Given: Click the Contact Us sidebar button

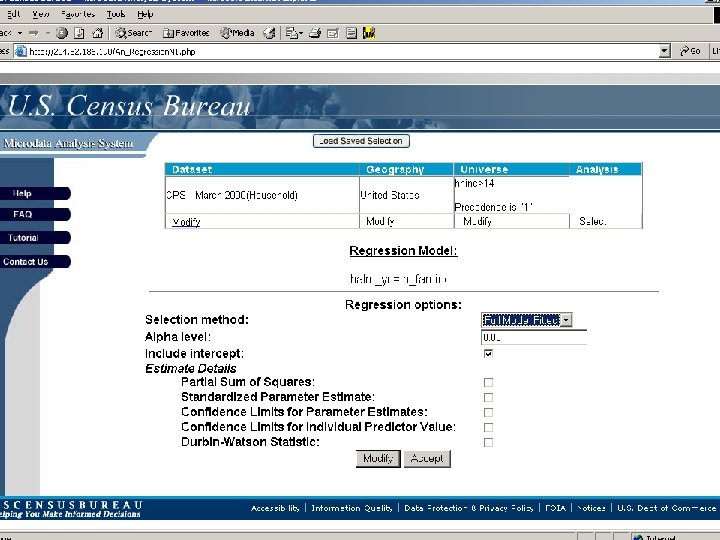Looking at the screenshot, I should point(34,262).
